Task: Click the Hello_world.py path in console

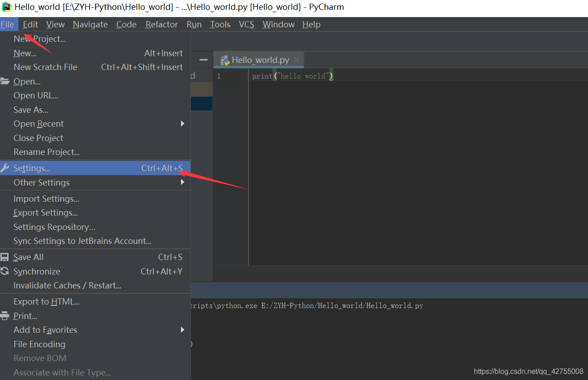Action: 342,305
